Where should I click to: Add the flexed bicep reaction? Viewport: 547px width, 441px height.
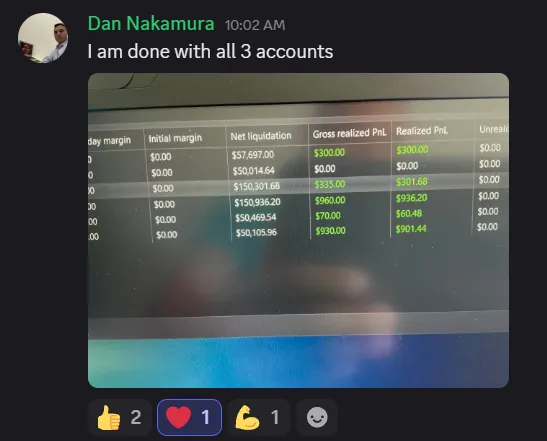coord(259,417)
